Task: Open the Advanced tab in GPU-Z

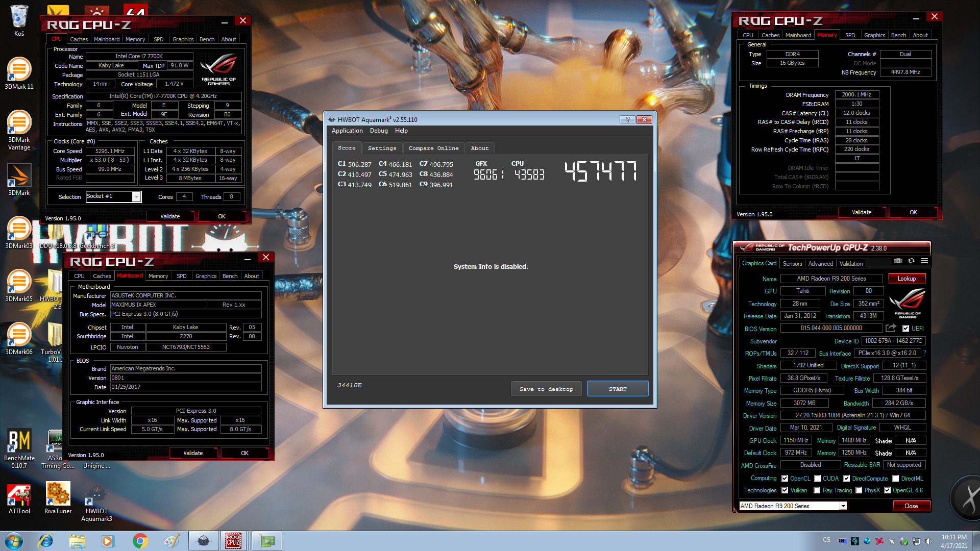Action: click(821, 264)
